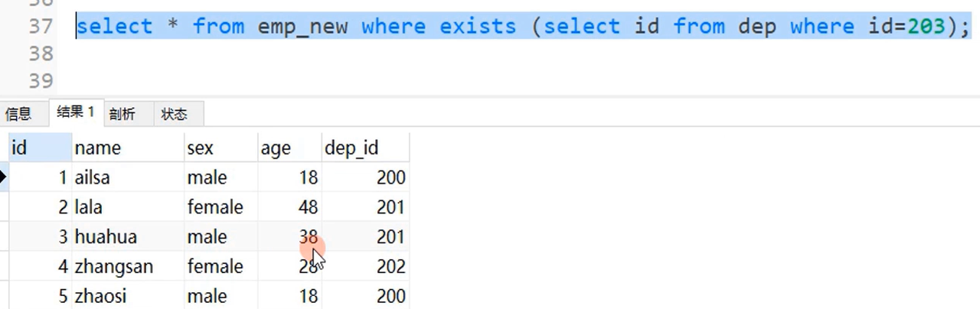
Task: Switch to the 信息 tab
Action: [18, 115]
